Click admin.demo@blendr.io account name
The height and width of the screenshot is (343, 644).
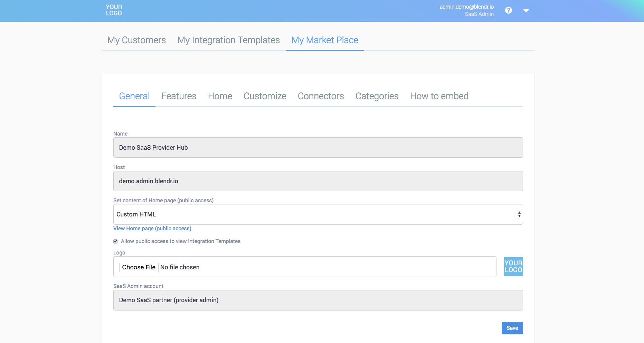pos(466,7)
